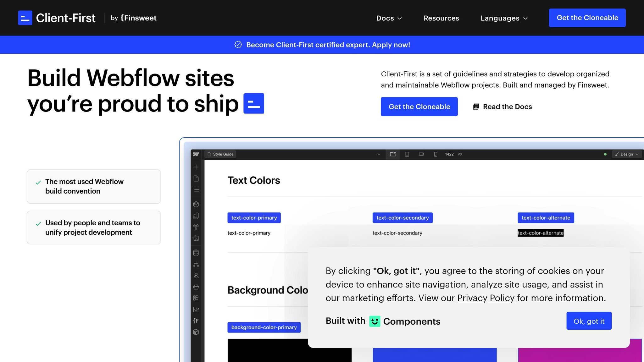Select the black background color swatch
The width and height of the screenshot is (644, 362).
290,350
